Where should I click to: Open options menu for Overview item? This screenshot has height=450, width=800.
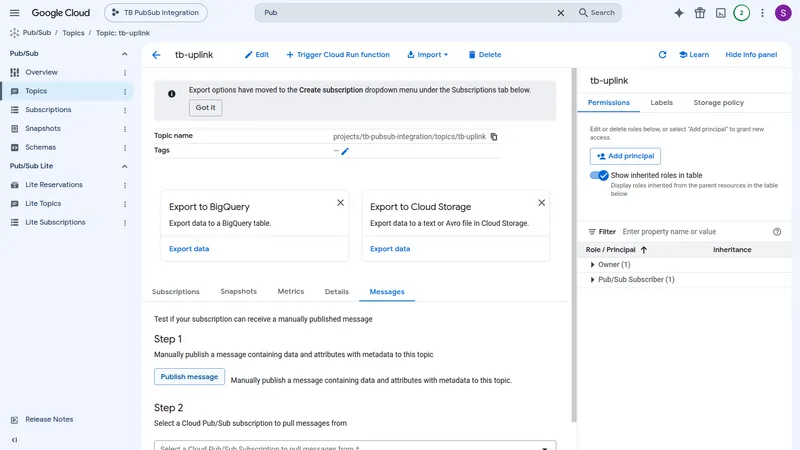pos(125,72)
